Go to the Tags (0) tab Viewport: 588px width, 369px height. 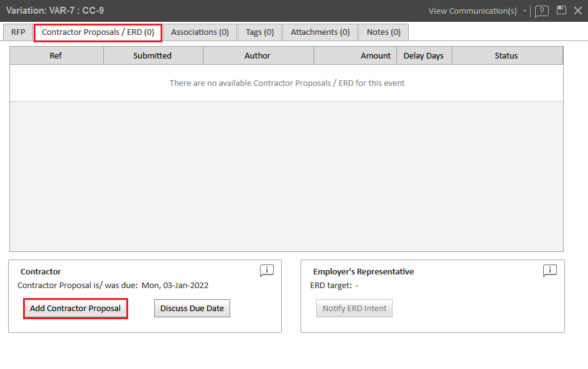[259, 32]
